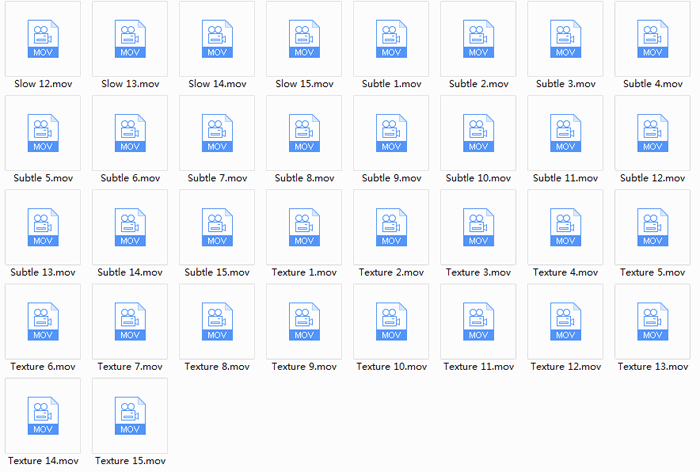Viewport: 700px width, 472px height.
Task: Click the Texture 1.mov file icon
Action: 303,227
